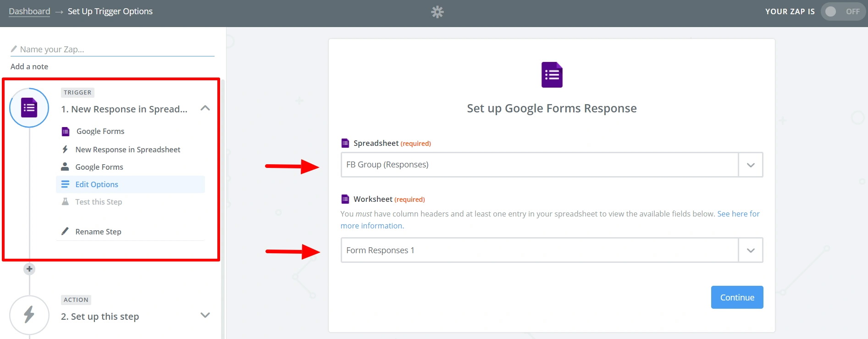Screen dimensions: 868x339
Task: Expand the action step chevron
Action: (205, 315)
